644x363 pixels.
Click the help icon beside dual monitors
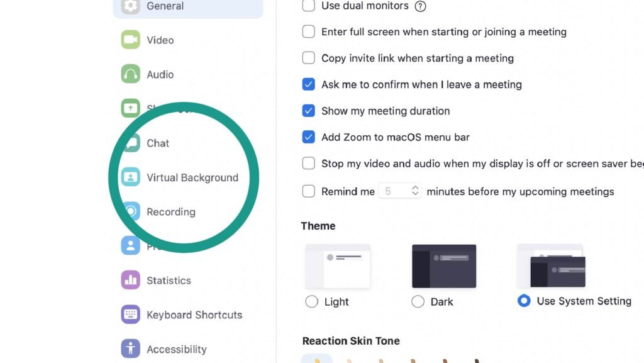421,6
